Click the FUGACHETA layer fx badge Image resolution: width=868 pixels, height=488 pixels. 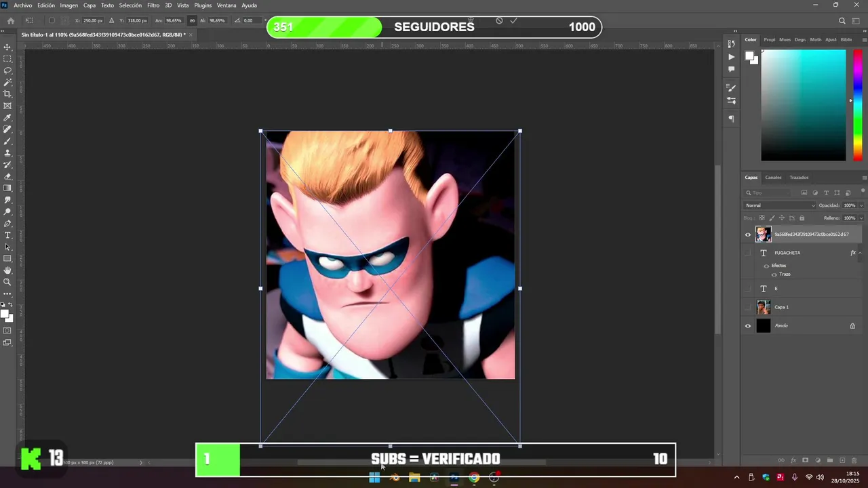(853, 253)
